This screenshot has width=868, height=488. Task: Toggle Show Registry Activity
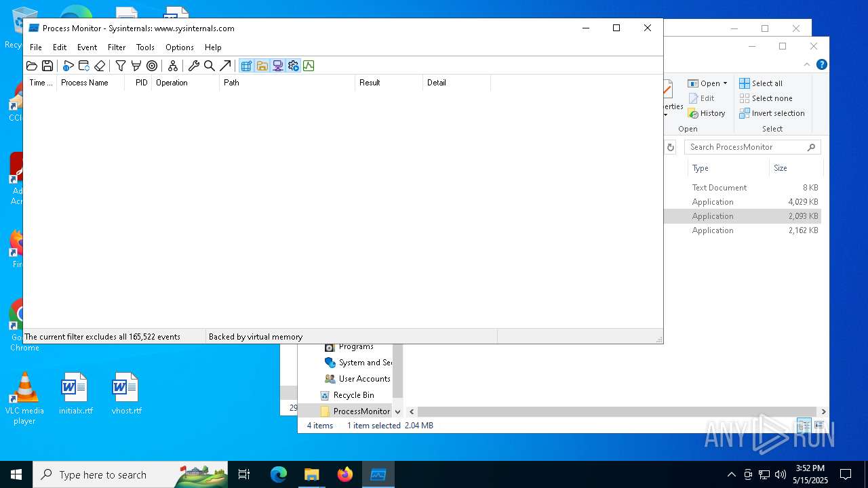coord(246,66)
